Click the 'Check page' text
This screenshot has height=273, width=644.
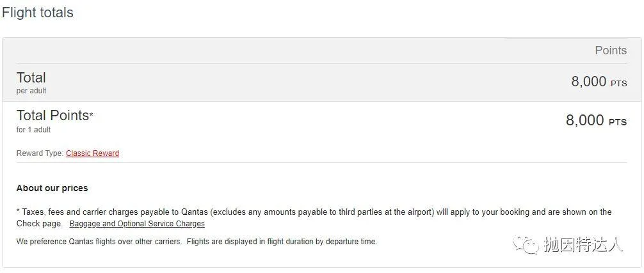coord(39,224)
